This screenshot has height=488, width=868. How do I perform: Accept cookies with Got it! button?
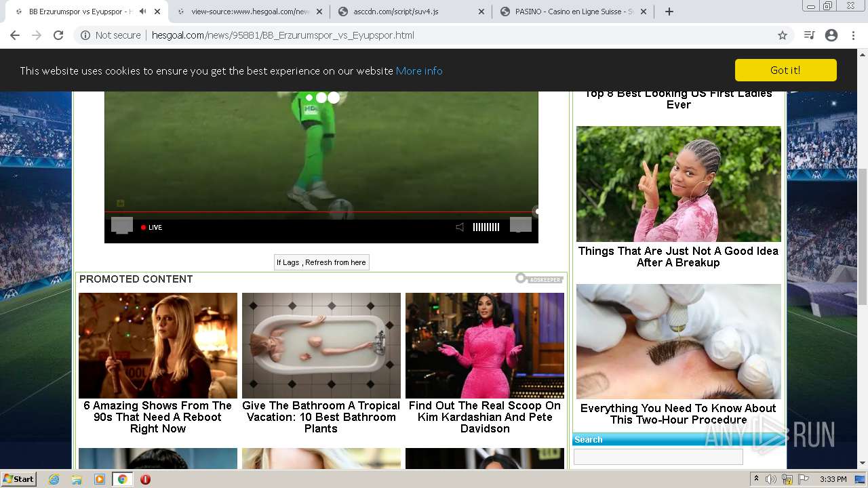tap(785, 70)
